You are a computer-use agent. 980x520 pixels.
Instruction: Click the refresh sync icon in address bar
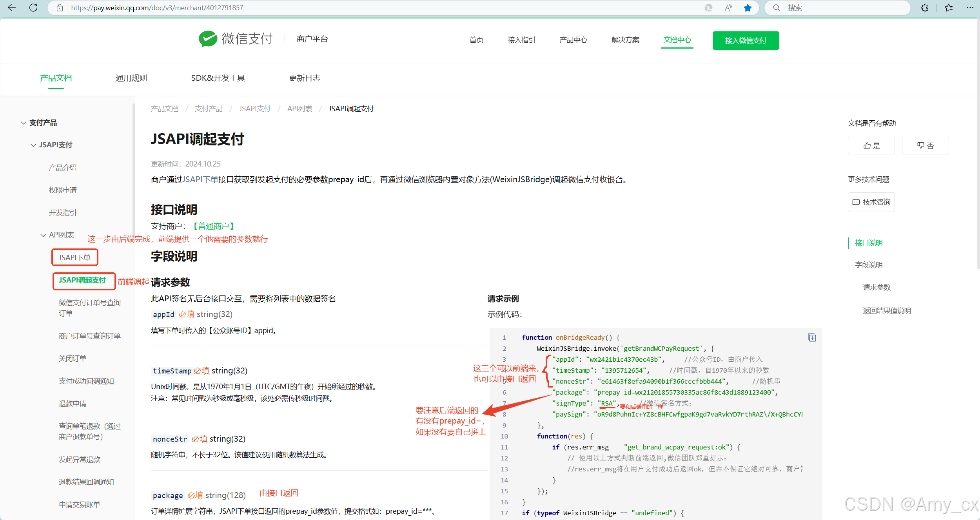(x=708, y=8)
